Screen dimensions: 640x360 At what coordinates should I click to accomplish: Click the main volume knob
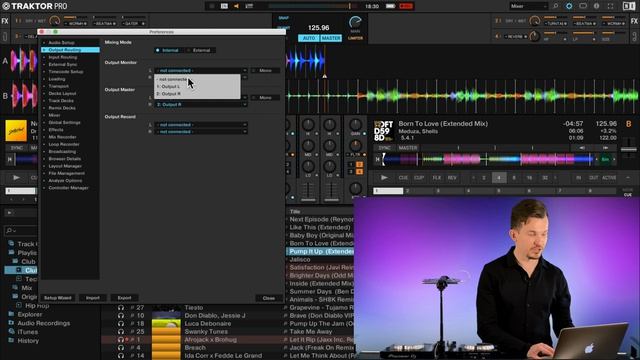pyautogui.click(x=355, y=22)
